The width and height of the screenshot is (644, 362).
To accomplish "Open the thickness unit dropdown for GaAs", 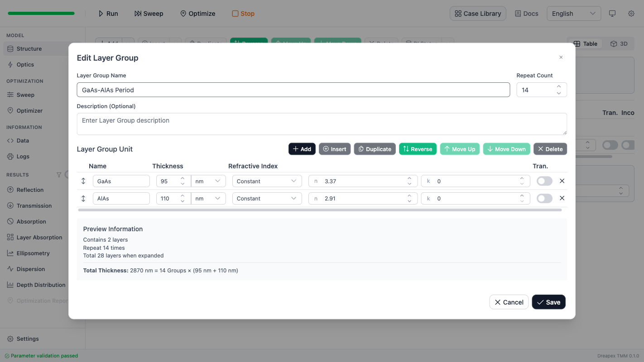I will (x=208, y=181).
